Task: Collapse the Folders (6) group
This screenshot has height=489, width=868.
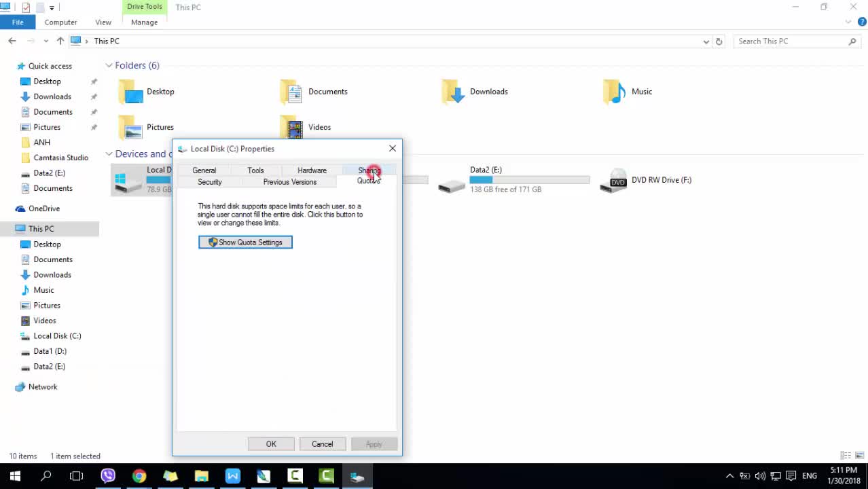Action: click(x=109, y=66)
